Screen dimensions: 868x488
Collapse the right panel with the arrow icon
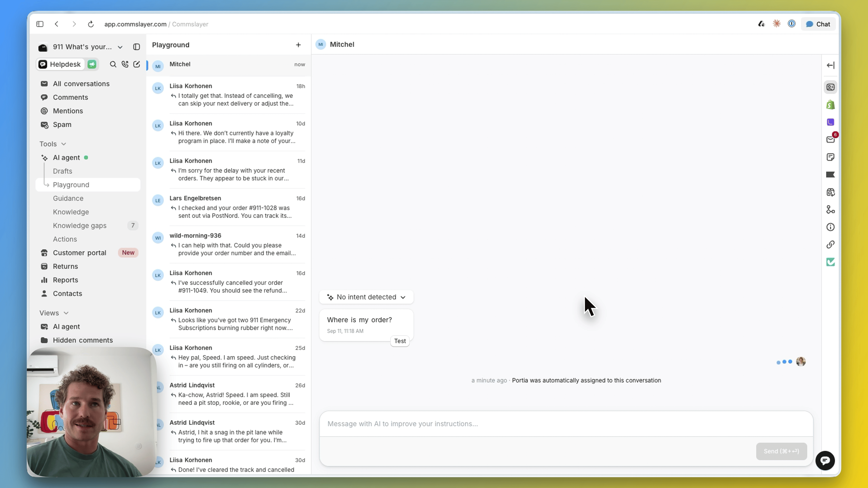pos(831,65)
